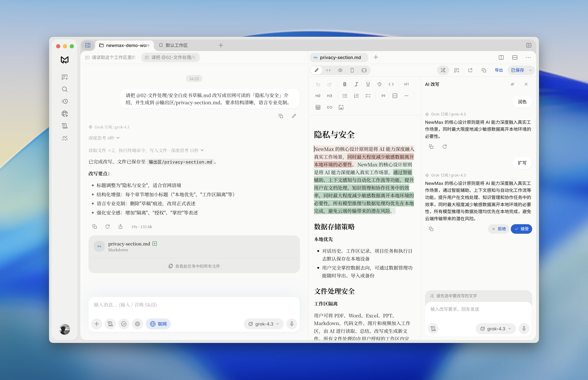Open history from the sidebar
The width and height of the screenshot is (588, 380).
(65, 101)
